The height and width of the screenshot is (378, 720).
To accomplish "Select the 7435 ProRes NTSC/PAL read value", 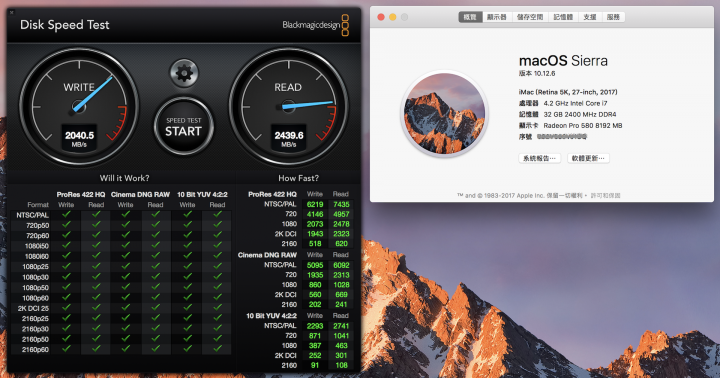I will pyautogui.click(x=341, y=204).
